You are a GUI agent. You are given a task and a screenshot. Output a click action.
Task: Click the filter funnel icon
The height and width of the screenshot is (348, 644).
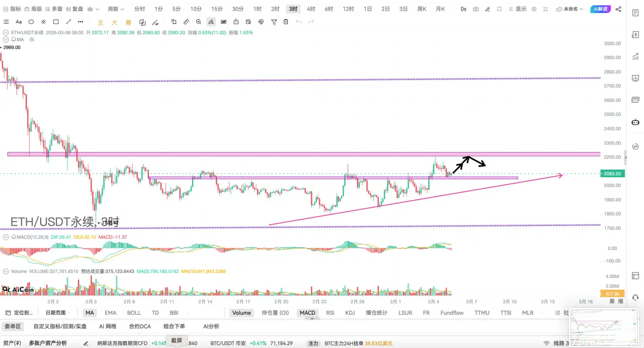274,22
